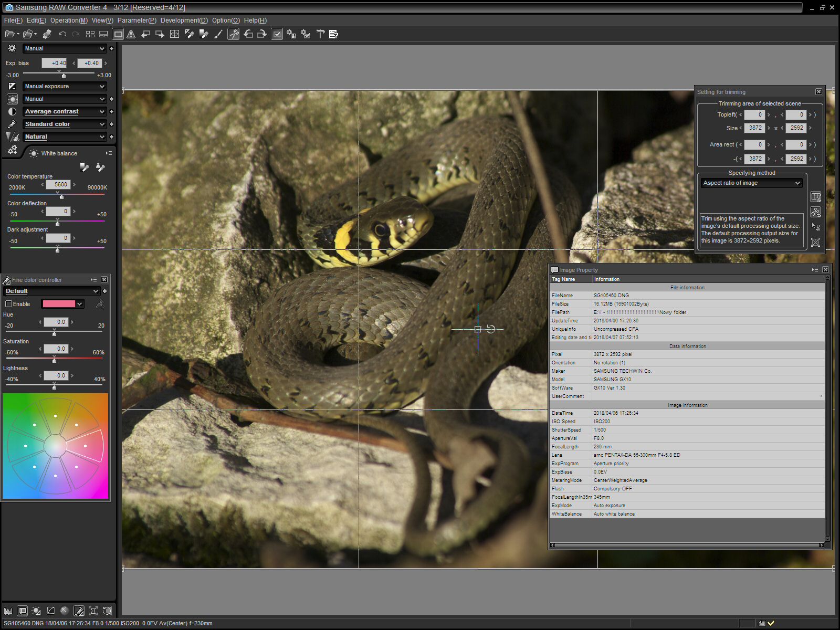Image resolution: width=840 pixels, height=630 pixels.
Task: Click the trimming scissors button in the trimming dialog
Action: (815, 212)
